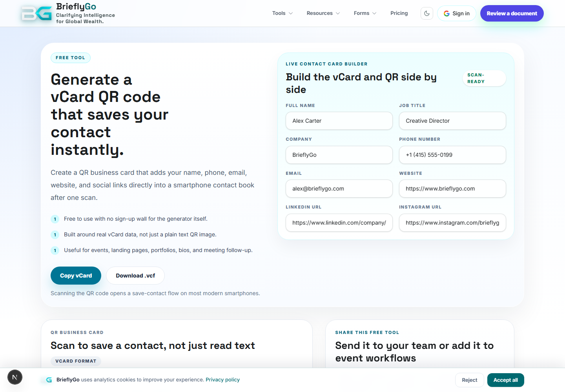
Task: Click 'Send it to your team' heading
Action: [414, 352]
